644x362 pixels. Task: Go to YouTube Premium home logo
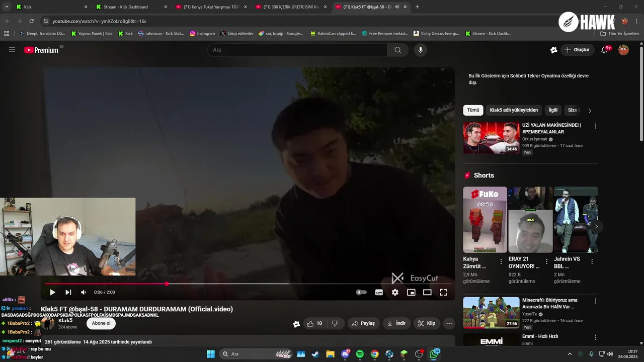tap(41, 50)
